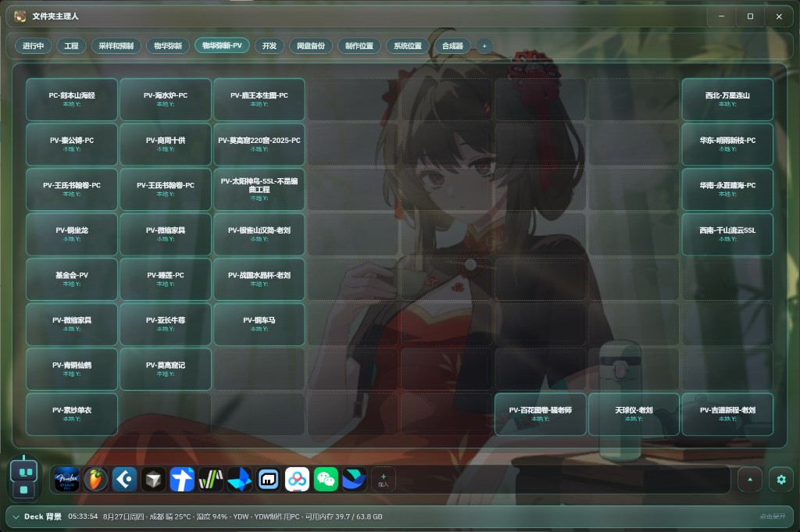Switch to the 网盘备份 tab
The image size is (800, 532).
(x=311, y=46)
